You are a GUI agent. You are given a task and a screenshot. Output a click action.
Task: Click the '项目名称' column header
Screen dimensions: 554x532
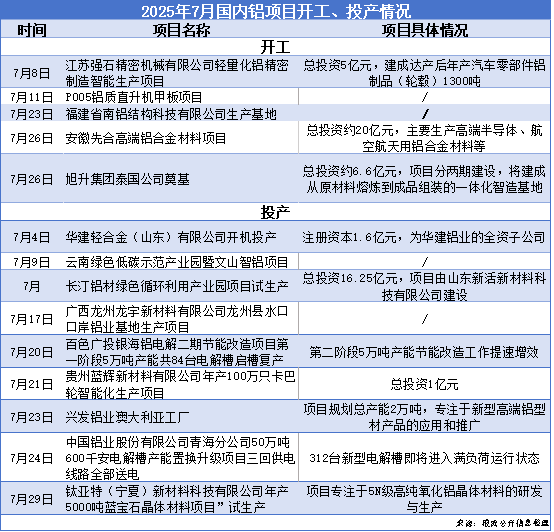[x=181, y=30]
